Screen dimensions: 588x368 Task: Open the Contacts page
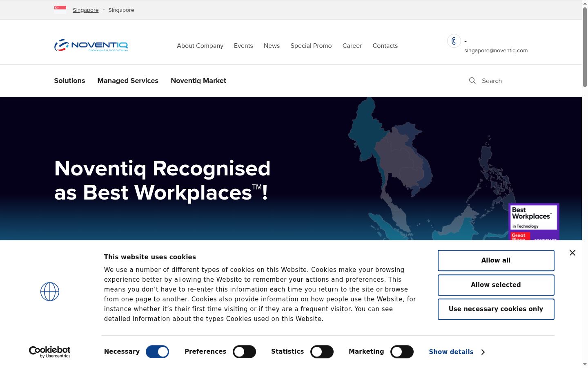pos(385,46)
